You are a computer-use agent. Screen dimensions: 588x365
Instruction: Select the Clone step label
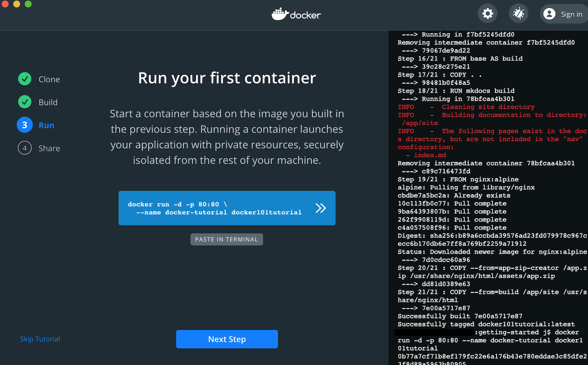pos(49,79)
